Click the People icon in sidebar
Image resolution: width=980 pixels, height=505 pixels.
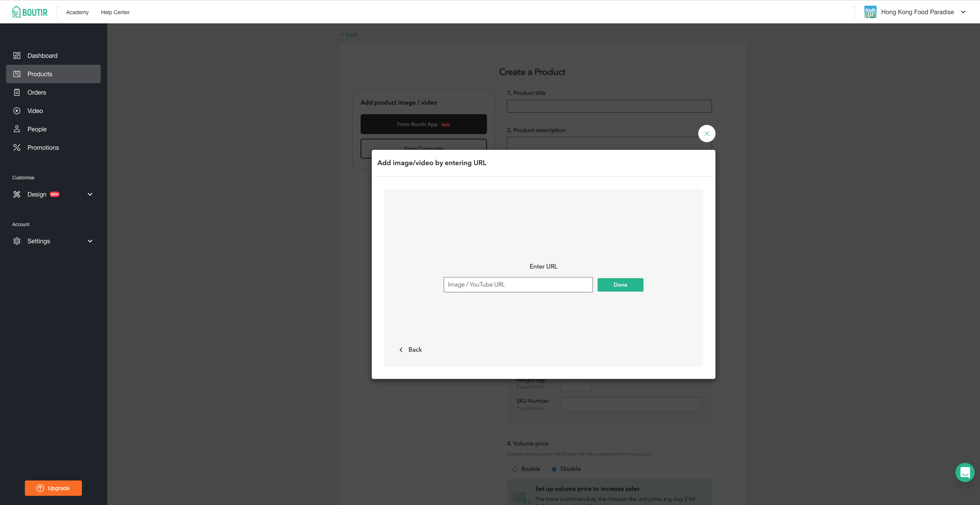click(16, 129)
